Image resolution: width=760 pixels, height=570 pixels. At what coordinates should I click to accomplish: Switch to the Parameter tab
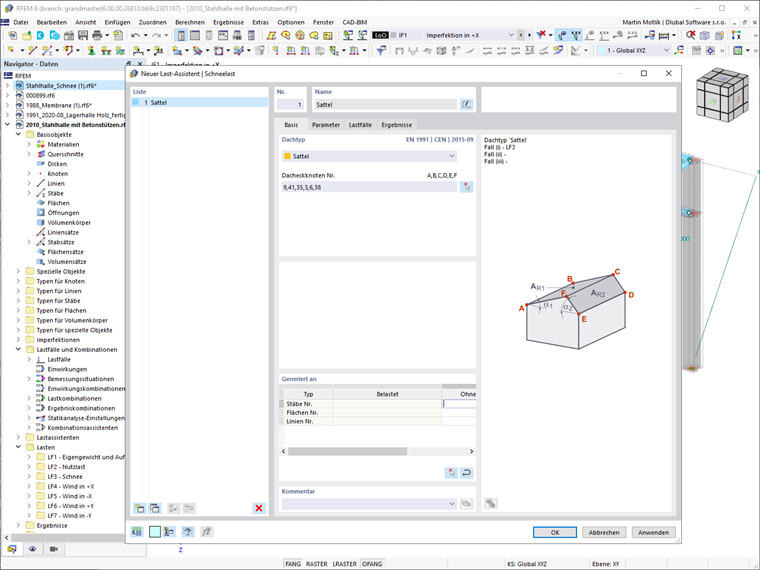326,125
